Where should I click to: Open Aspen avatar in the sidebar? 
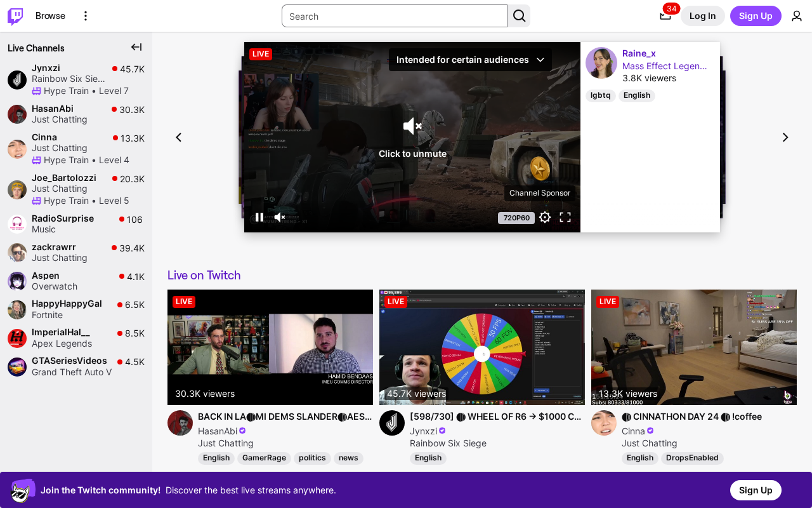coord(17,281)
